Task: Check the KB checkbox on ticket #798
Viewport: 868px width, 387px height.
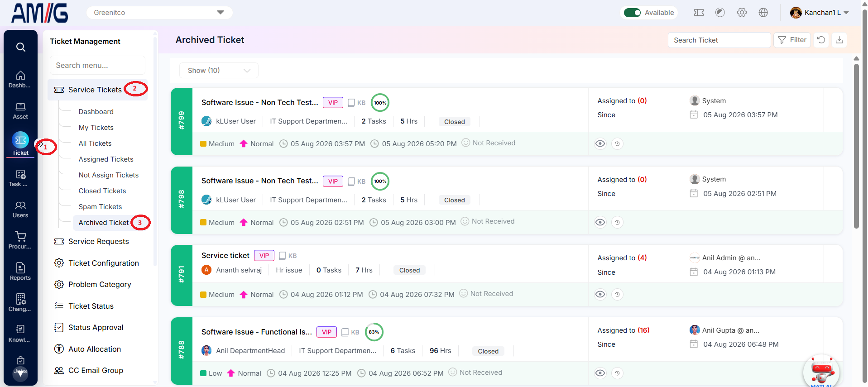Action: [x=351, y=182]
